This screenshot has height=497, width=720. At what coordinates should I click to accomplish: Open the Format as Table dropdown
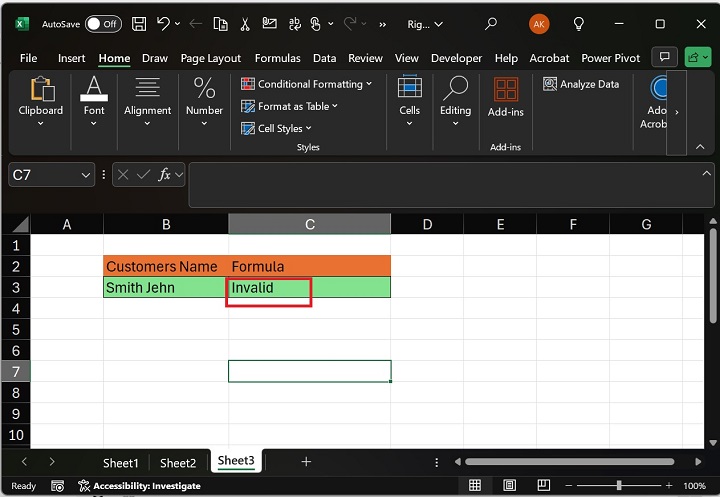pyautogui.click(x=290, y=106)
